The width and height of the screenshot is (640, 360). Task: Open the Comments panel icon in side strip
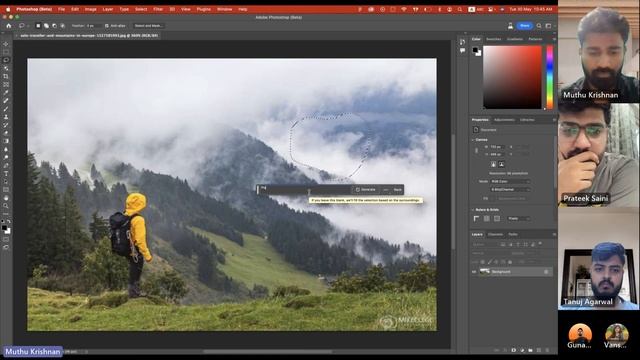tap(462, 51)
